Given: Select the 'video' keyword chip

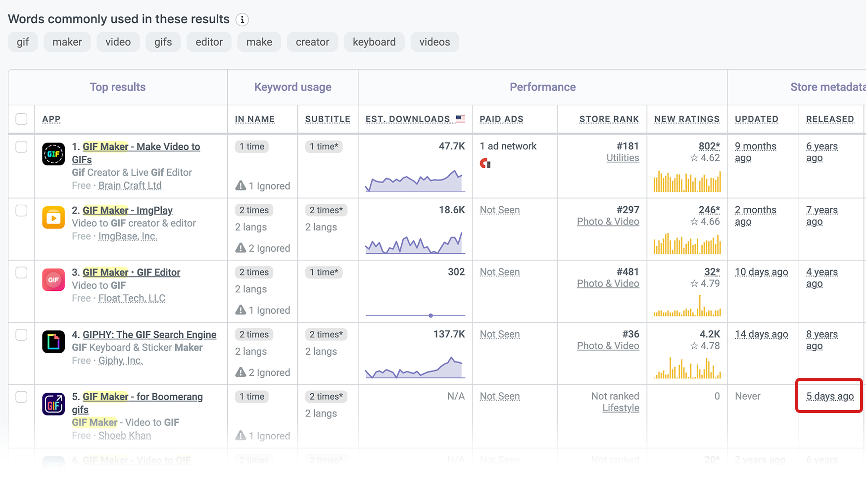Looking at the screenshot, I should pos(118,42).
